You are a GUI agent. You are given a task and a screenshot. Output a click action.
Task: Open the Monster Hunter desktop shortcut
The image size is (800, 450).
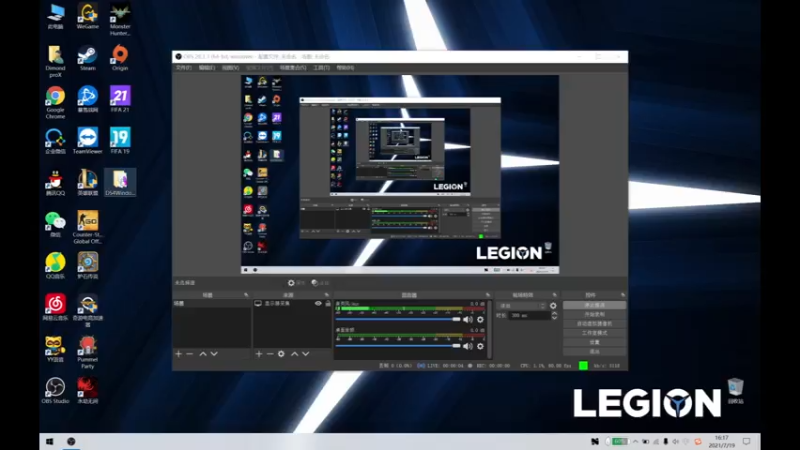pyautogui.click(x=120, y=19)
